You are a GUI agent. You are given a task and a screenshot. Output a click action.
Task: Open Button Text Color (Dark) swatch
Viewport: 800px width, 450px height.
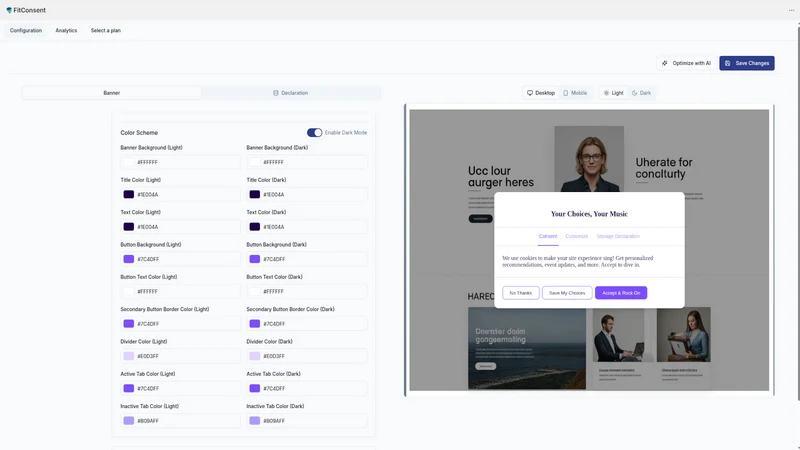(255, 291)
